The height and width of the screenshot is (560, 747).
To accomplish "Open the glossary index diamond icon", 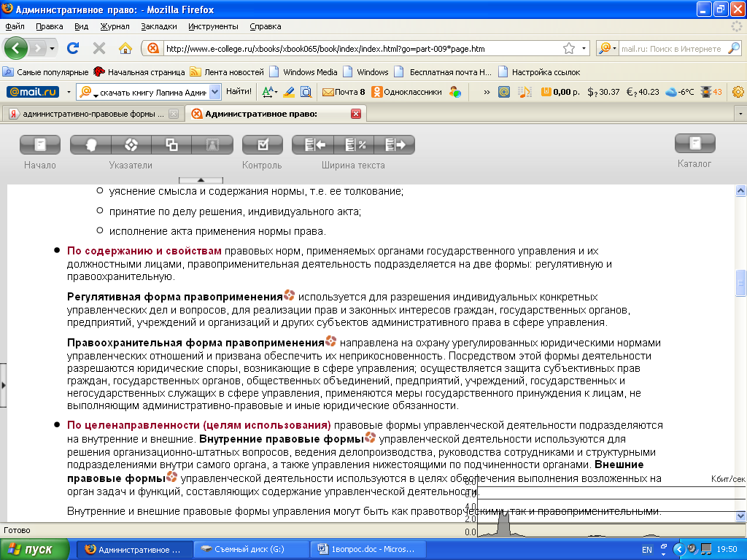I will 131,145.
